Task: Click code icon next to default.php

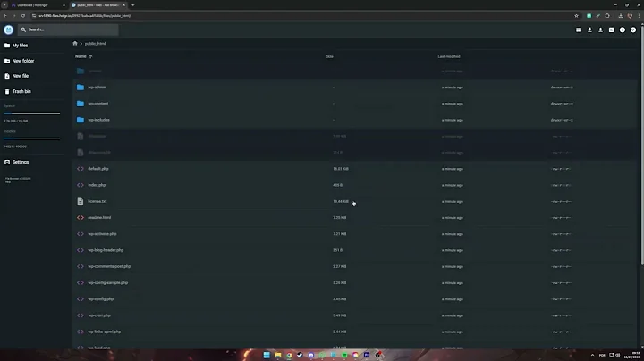Action: [x=80, y=169]
